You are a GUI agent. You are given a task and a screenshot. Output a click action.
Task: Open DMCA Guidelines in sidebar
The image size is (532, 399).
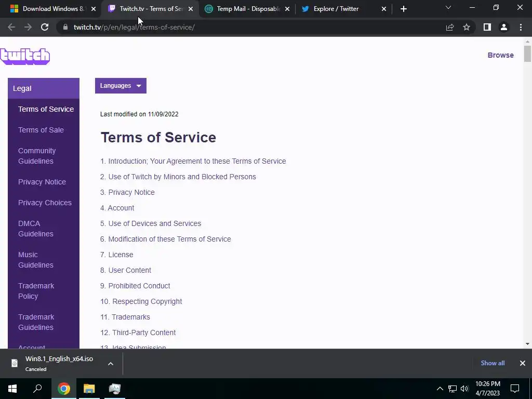36,229
